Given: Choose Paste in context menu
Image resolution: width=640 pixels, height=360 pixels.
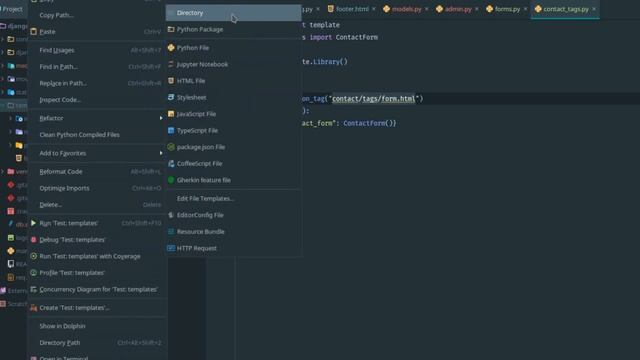Looking at the screenshot, I should tap(96, 31).
